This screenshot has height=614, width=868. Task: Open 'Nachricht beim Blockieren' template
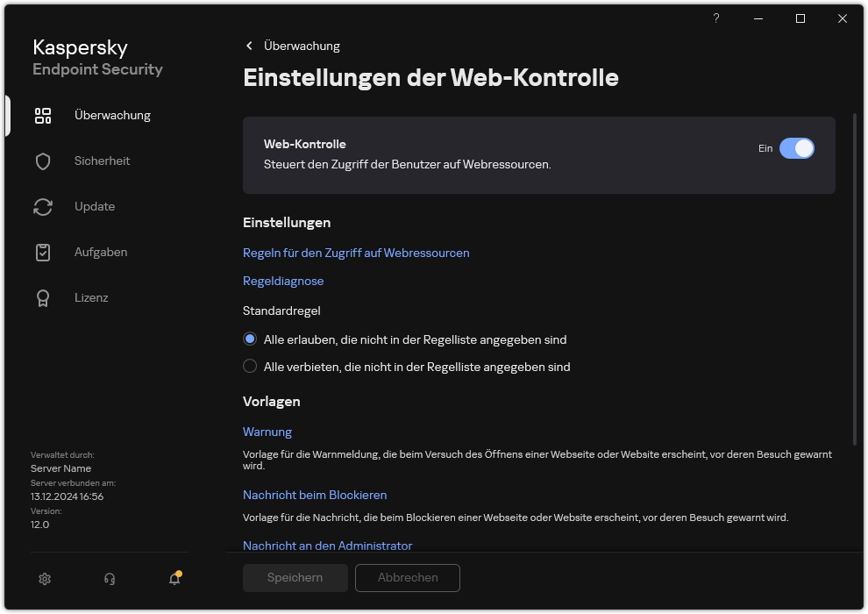pyautogui.click(x=315, y=495)
